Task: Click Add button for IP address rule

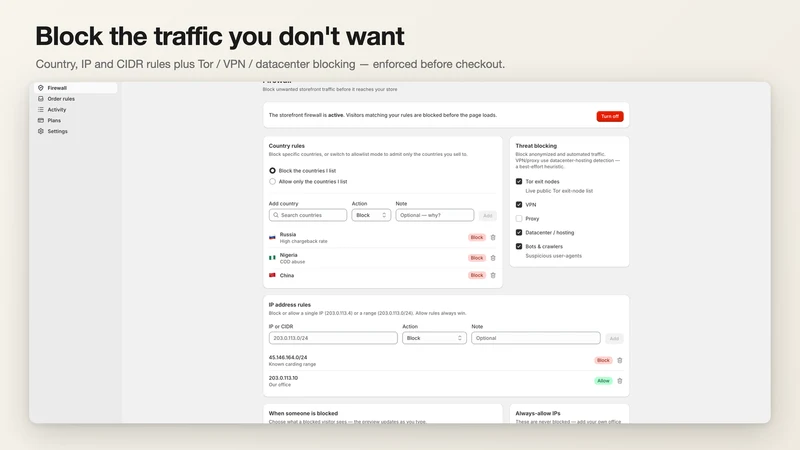Action: [614, 338]
